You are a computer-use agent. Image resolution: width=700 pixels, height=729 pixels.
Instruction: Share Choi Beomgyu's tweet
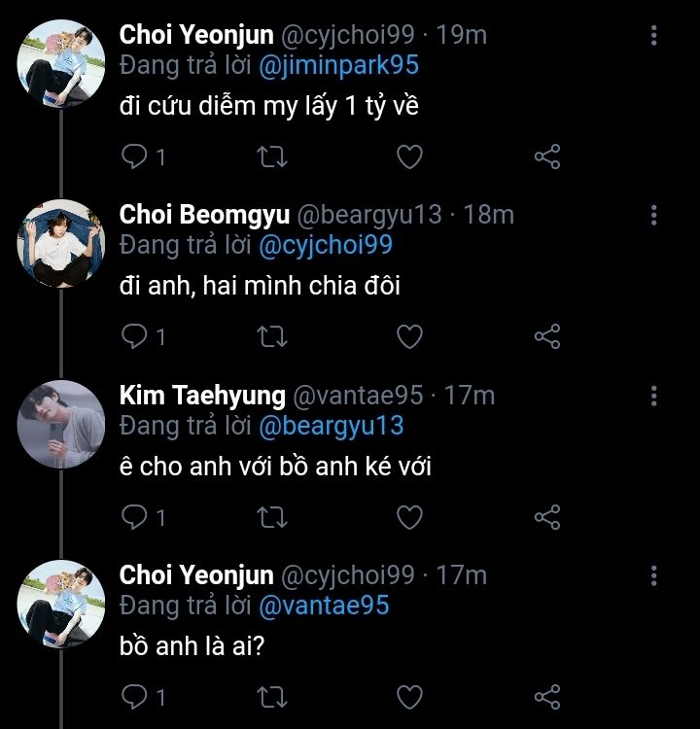point(547,336)
